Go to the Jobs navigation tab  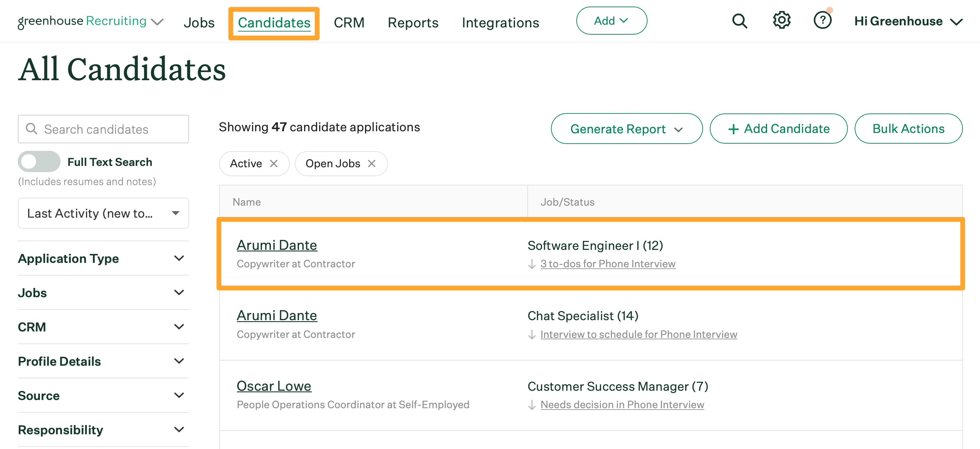[199, 23]
